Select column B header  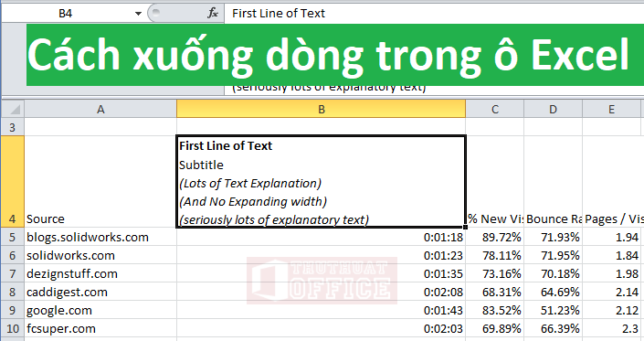(322, 110)
